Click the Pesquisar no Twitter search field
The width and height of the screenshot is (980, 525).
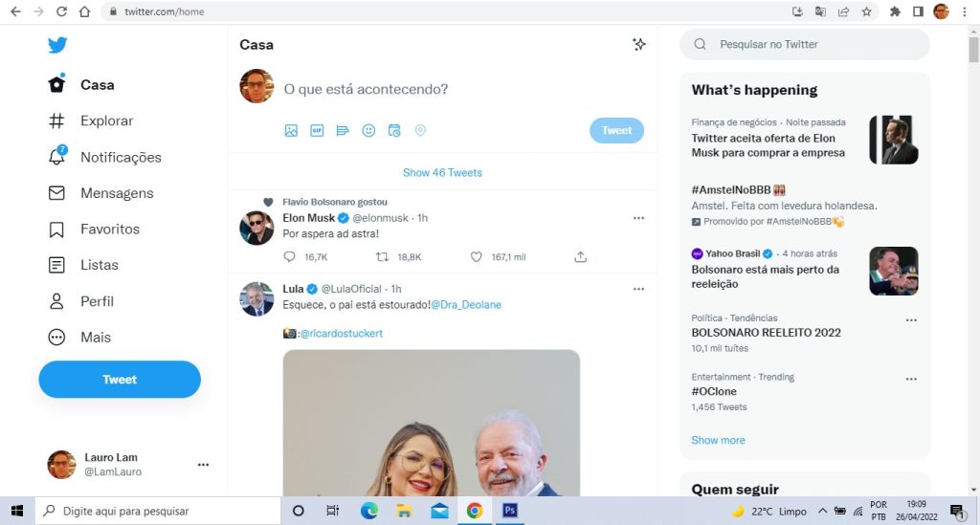click(x=804, y=44)
